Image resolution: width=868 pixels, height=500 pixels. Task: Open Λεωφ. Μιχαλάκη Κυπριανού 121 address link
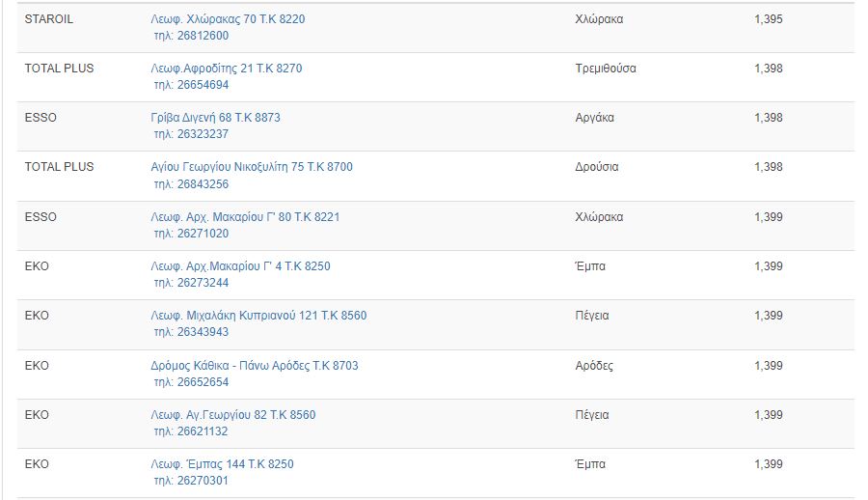[258, 316]
